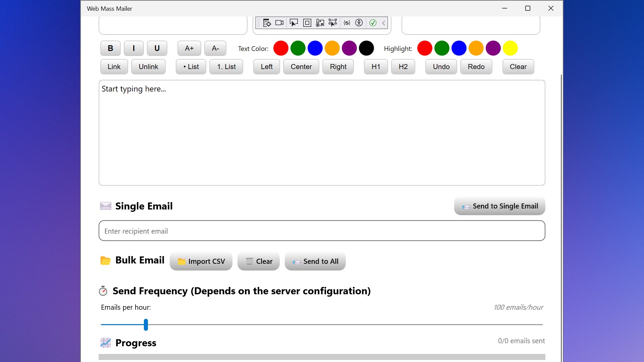Apply H1 heading style
This screenshot has height=362, width=644.
pos(376,67)
